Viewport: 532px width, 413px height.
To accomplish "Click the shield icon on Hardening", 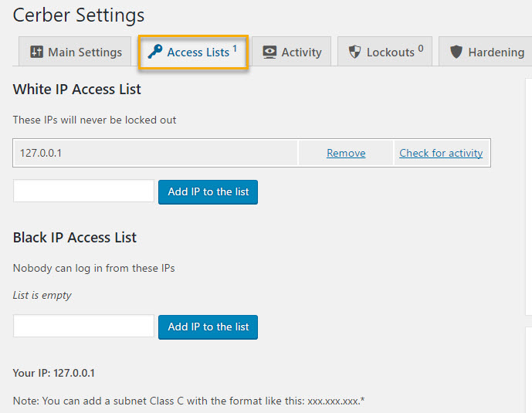I will 456,52.
